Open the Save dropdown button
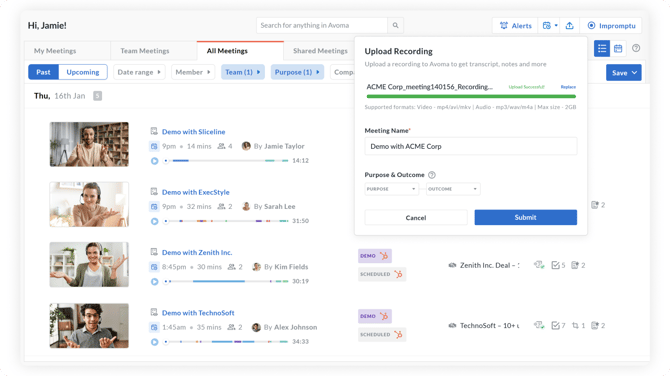Viewport: 670px width, 376px height. [x=623, y=73]
